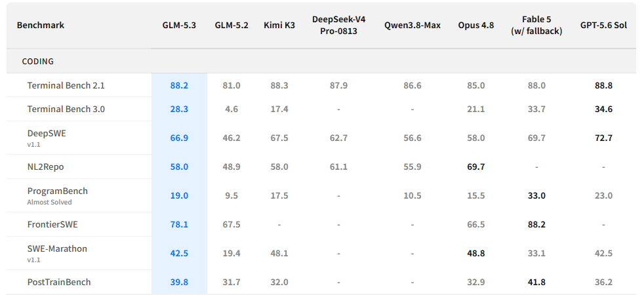The width and height of the screenshot is (644, 295).
Task: Select GPT-5.6 Sol's ProgramBench score 23.0
Action: (604, 195)
